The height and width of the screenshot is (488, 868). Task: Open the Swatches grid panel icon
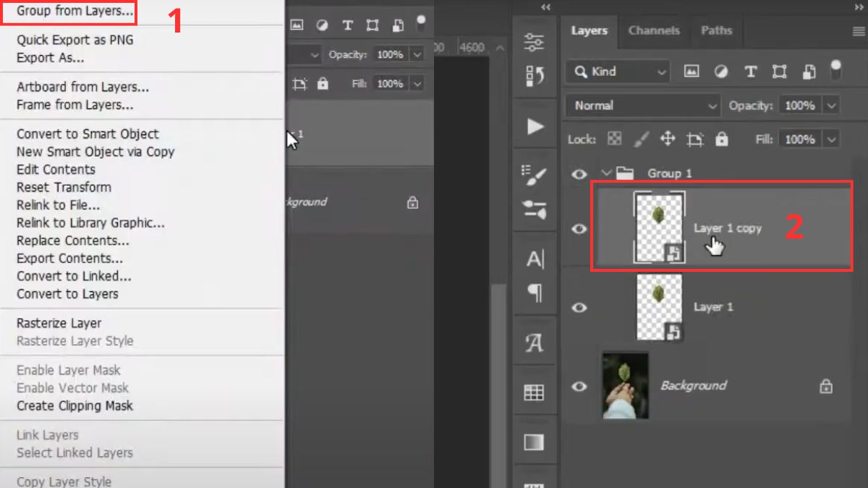[x=535, y=393]
